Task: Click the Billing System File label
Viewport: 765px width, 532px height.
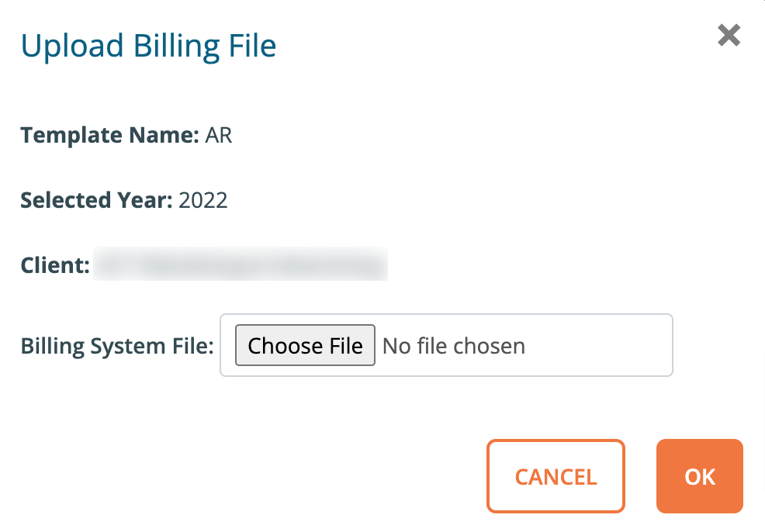Action: coord(115,345)
